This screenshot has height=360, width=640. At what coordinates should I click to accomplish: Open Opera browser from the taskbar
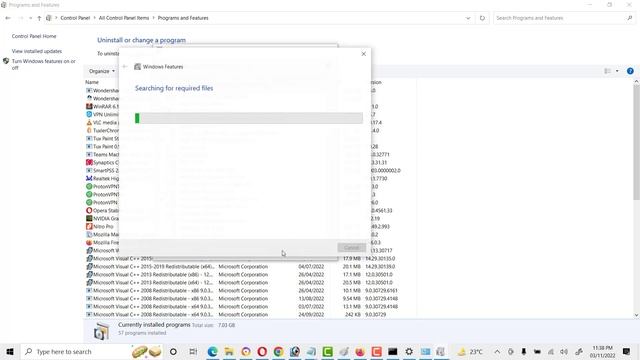[x=262, y=351]
